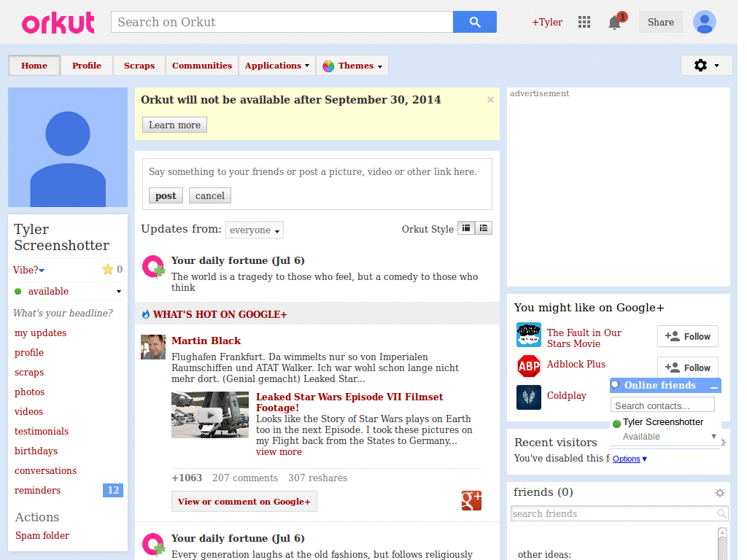Go to the Home tab
Screen dimensions: 747x560
[34, 66]
